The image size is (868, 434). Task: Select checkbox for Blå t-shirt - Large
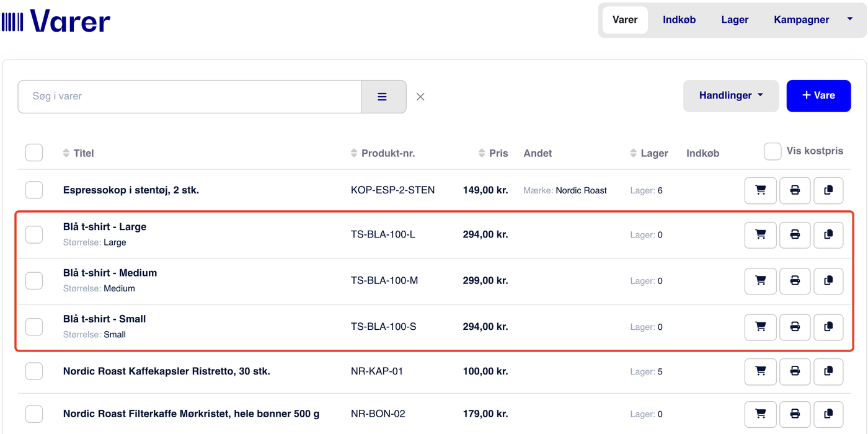34,235
